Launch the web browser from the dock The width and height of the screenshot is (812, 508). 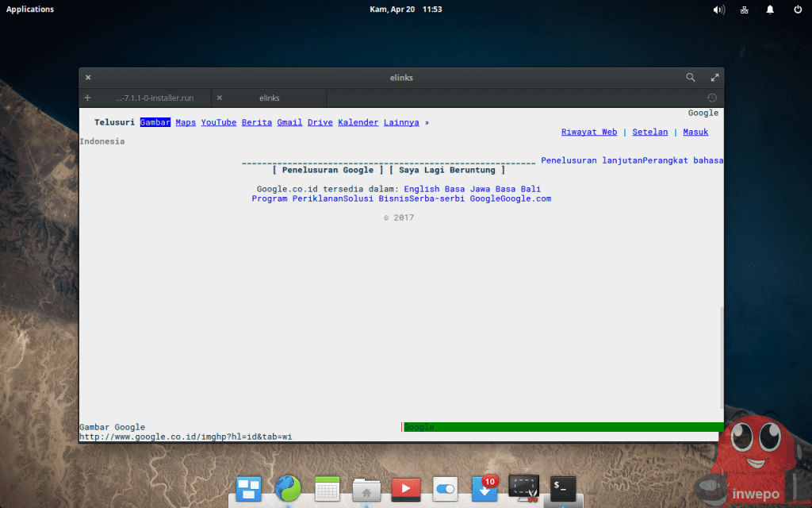coord(288,489)
